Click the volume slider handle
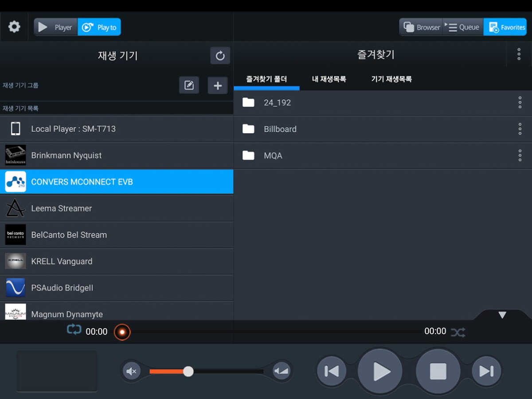 tap(188, 371)
